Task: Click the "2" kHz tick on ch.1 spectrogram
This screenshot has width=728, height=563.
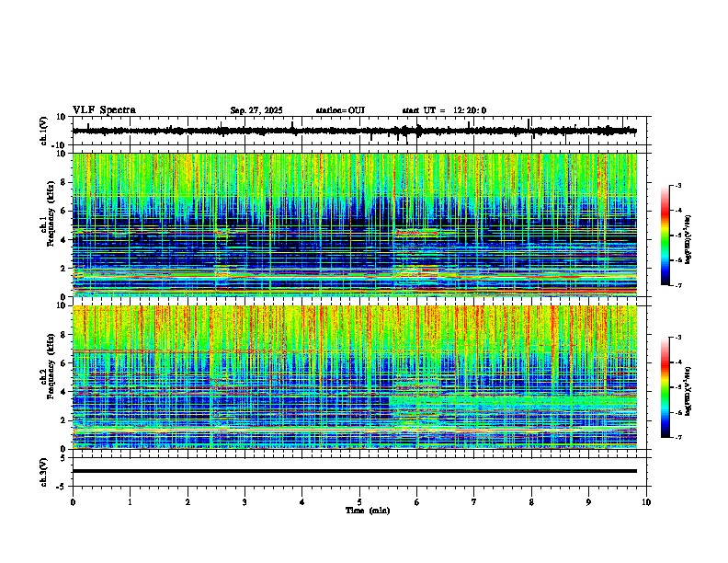Action: [x=64, y=269]
